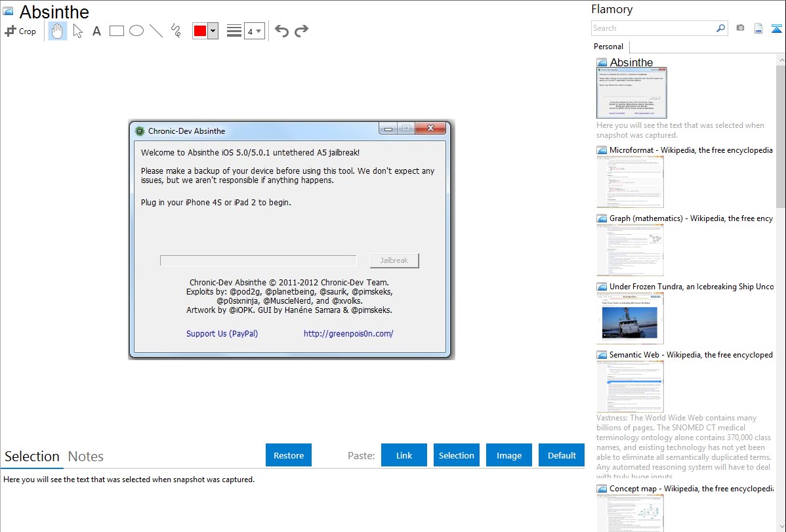The image size is (786, 532).
Task: Select the Under Frozen Tundra snapshot title
Action: click(x=692, y=286)
